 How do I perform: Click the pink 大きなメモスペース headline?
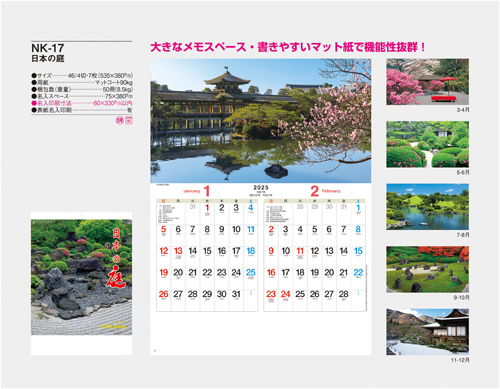click(288, 47)
